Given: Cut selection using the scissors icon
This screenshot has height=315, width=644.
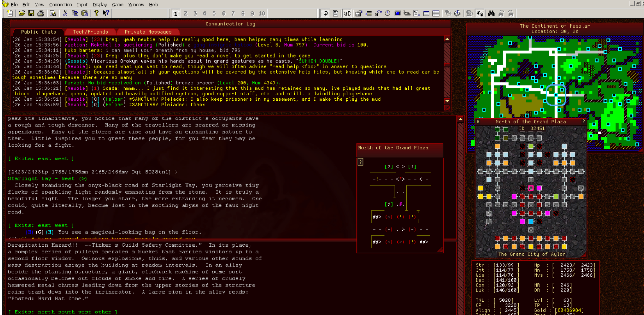Looking at the screenshot, I should click(x=65, y=13).
